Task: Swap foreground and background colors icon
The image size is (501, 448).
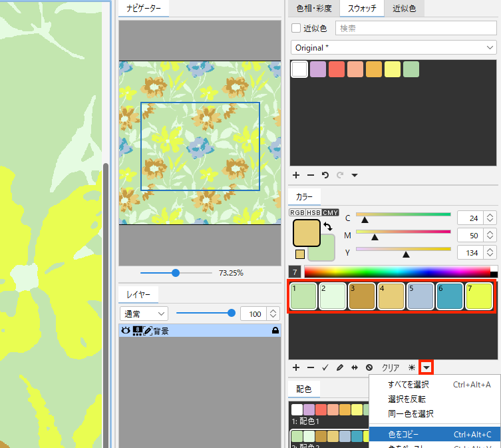Action: pos(328,226)
